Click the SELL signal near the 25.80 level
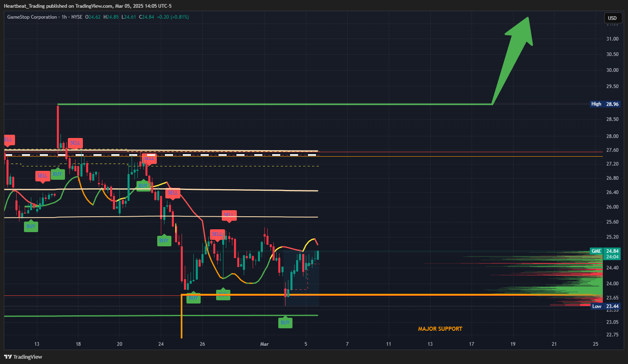This screenshot has width=628, height=364. point(229,215)
